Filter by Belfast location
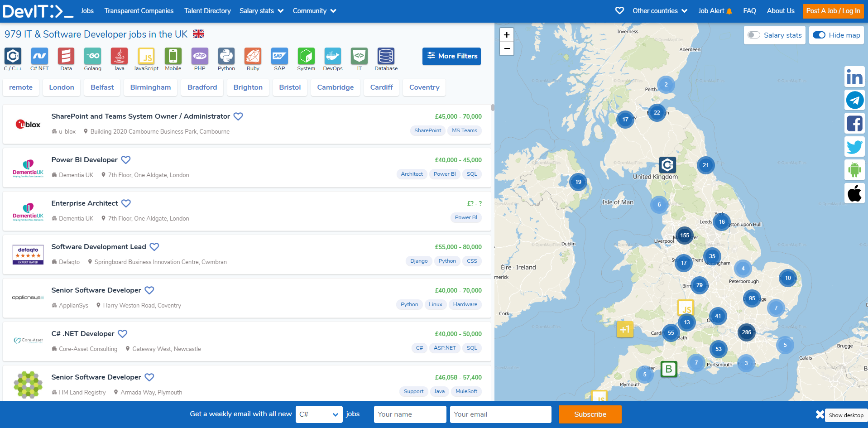868x428 pixels. click(x=102, y=87)
